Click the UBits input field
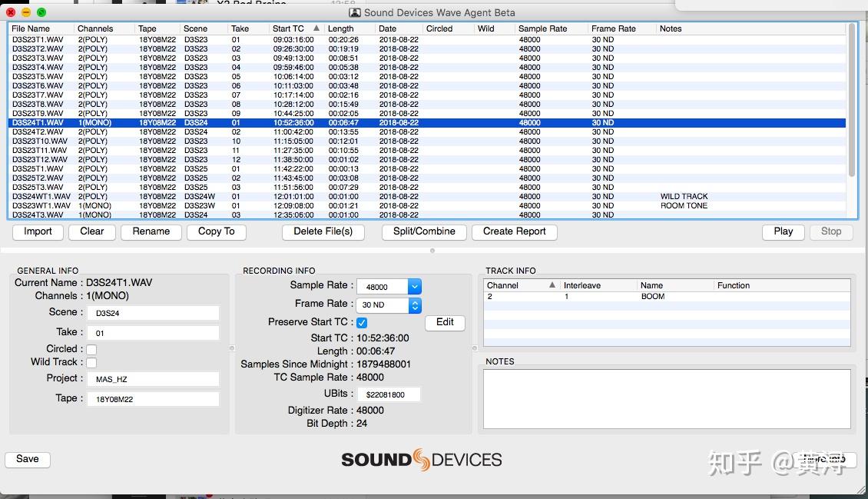The height and width of the screenshot is (499, 868). click(389, 394)
